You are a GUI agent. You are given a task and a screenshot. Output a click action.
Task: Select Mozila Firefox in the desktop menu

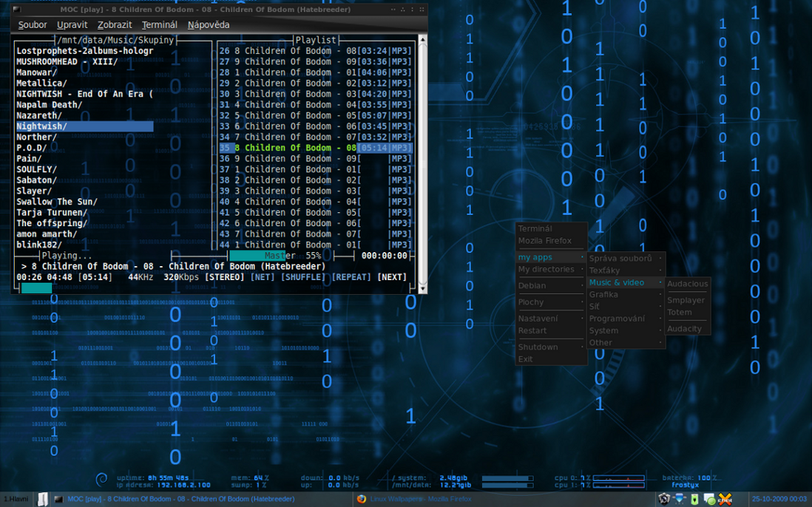pyautogui.click(x=551, y=241)
